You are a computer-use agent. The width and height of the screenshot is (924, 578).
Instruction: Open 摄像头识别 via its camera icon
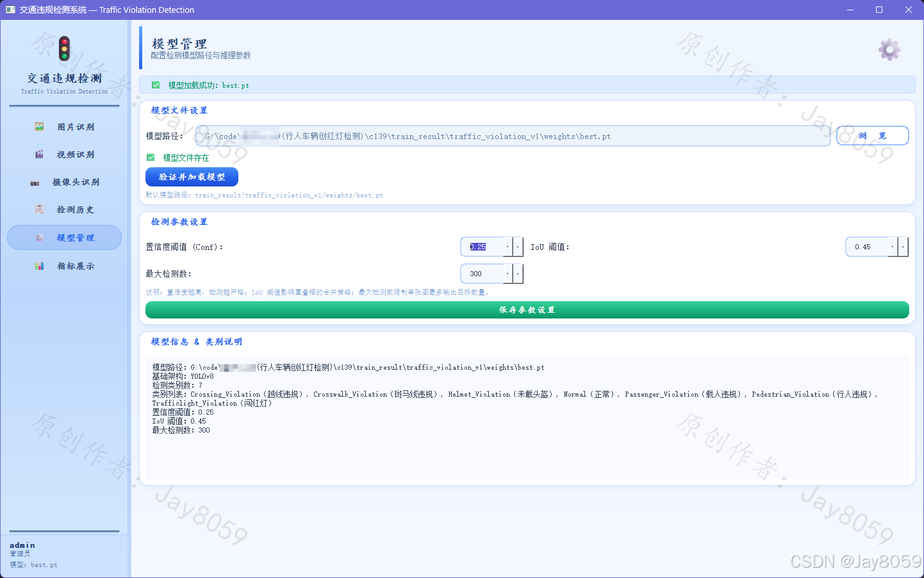[35, 183]
